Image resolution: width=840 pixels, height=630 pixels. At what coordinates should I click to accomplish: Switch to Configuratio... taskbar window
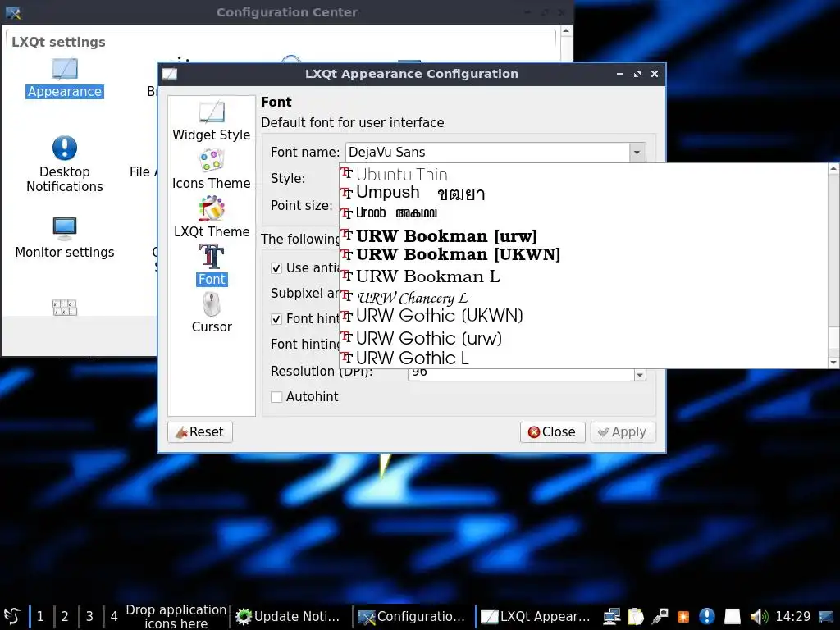click(413, 617)
